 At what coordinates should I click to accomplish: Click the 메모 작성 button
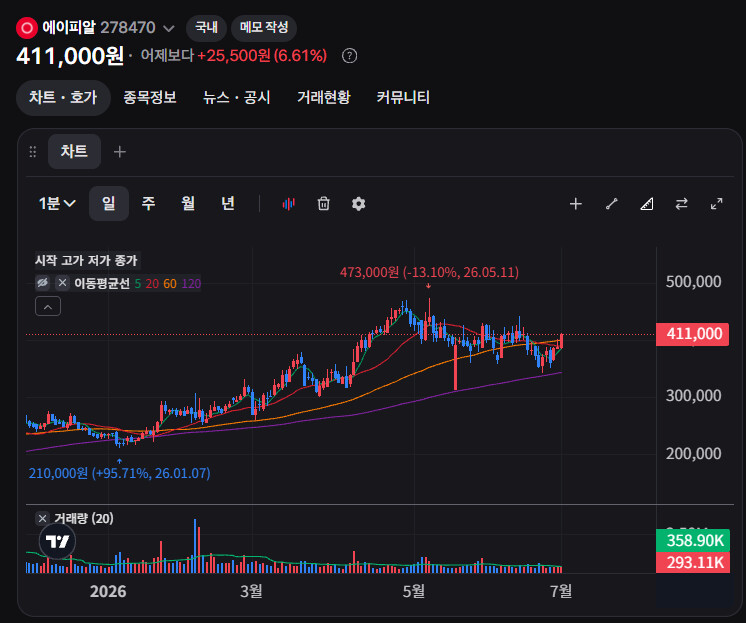tap(264, 28)
